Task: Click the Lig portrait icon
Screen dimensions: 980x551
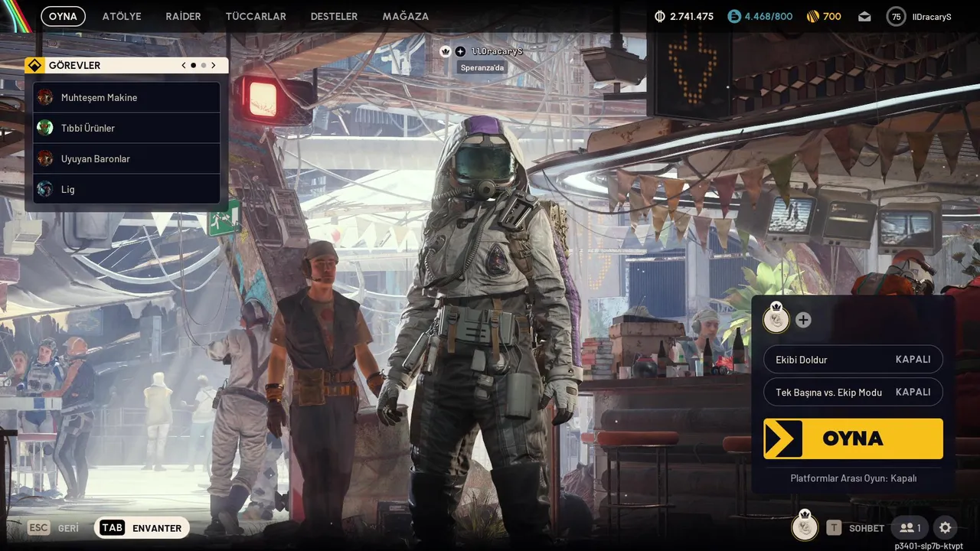Action: click(x=45, y=189)
